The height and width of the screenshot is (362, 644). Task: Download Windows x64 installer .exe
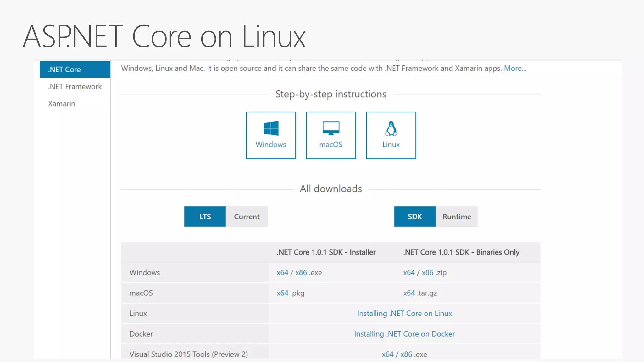(282, 272)
